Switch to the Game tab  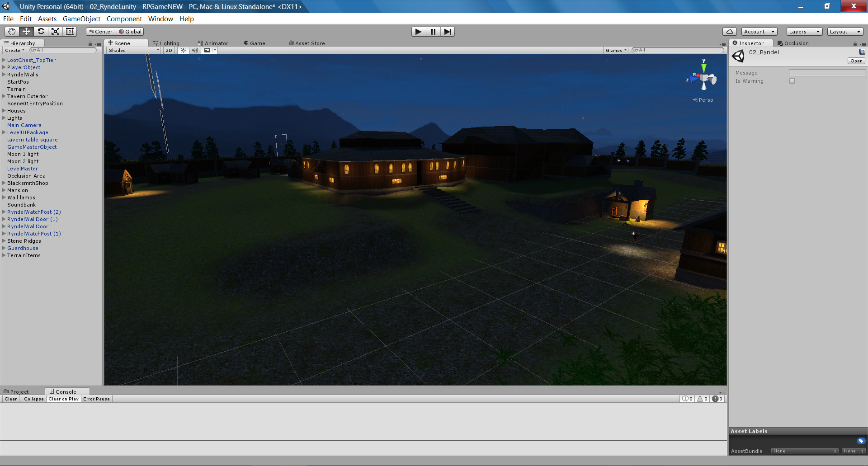255,43
